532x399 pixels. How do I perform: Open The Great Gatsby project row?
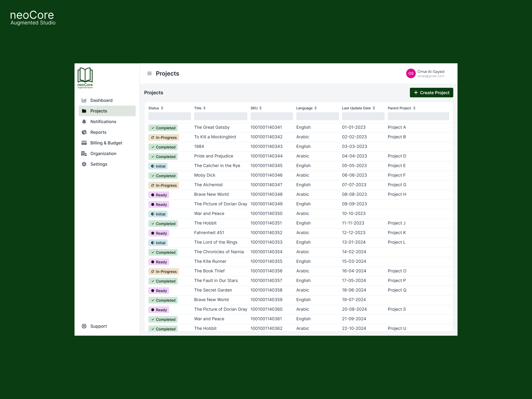point(212,127)
